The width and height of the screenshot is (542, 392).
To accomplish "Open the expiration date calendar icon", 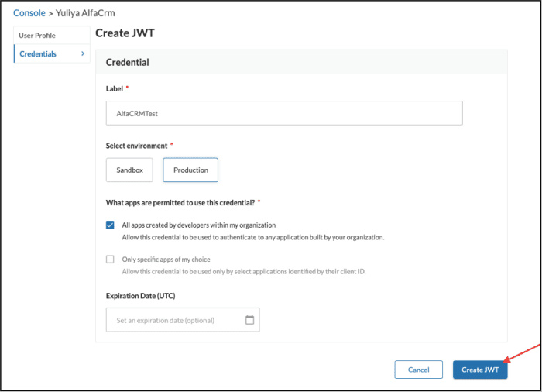I will pyautogui.click(x=249, y=320).
